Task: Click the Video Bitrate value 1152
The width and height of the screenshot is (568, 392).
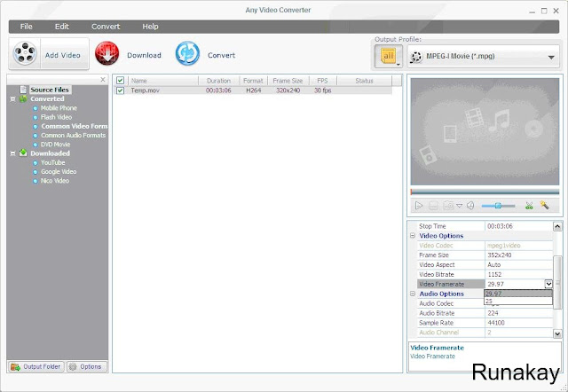Action: [494, 274]
